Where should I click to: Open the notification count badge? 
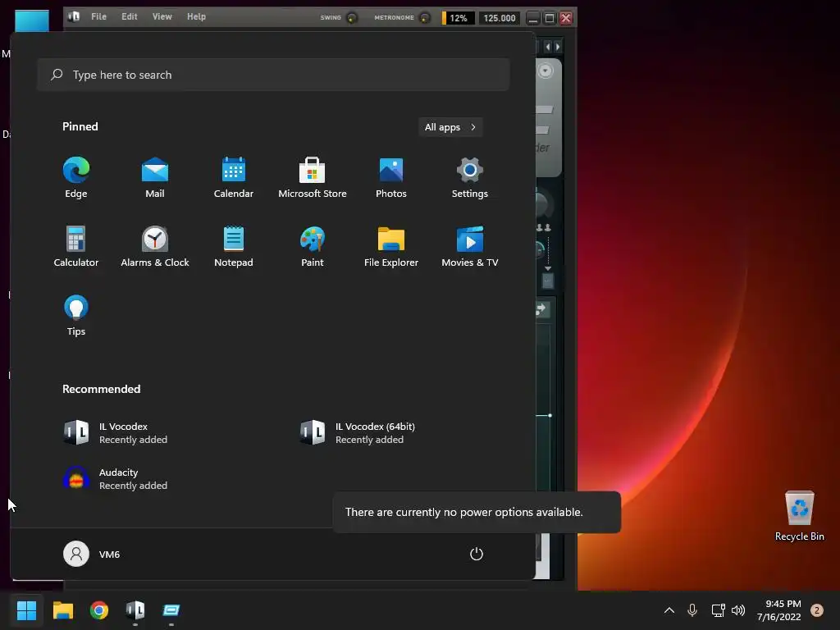pos(817,610)
